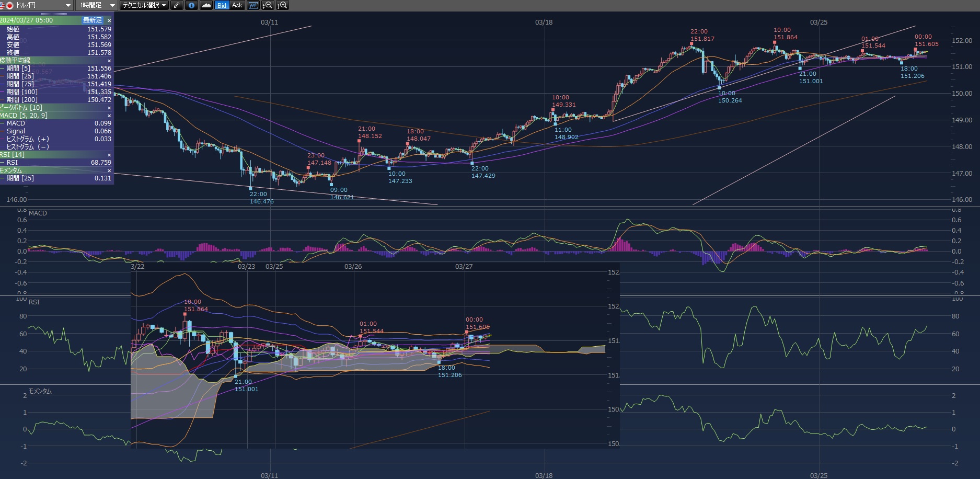Toggle the 最新足 latest-bar button

click(x=93, y=20)
